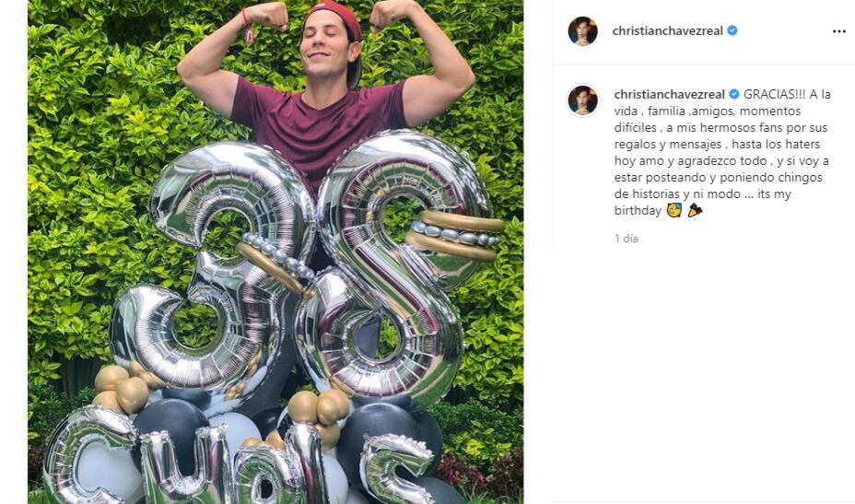Click the profile avatar in the post header
The image size is (855, 504).
click(582, 30)
